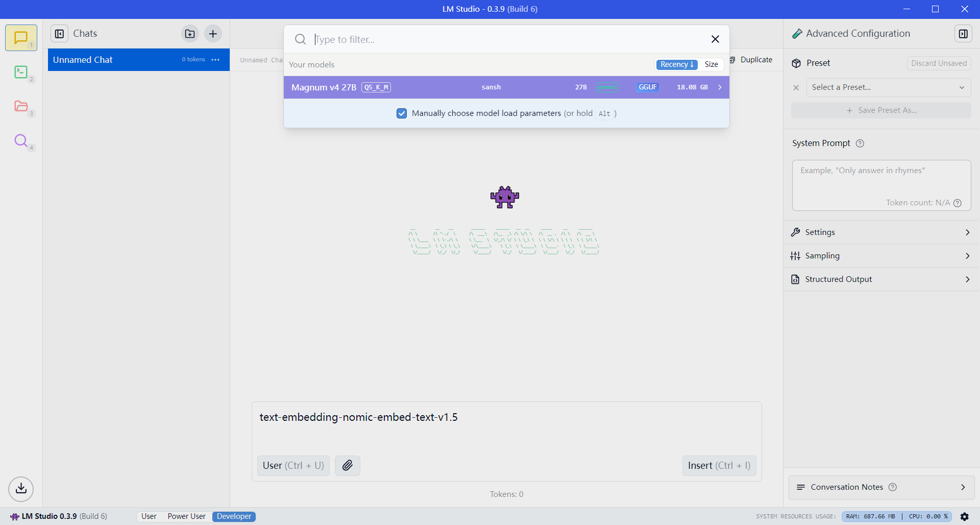Switch to Developer mode

(x=234, y=516)
